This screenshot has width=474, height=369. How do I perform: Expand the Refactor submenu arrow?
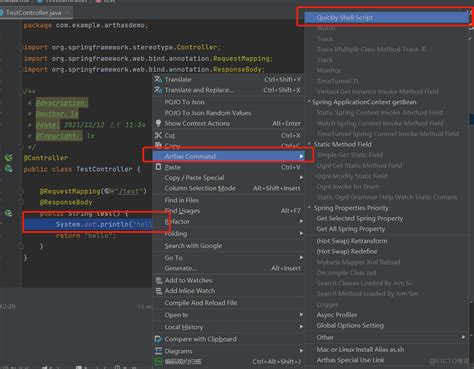point(301,221)
